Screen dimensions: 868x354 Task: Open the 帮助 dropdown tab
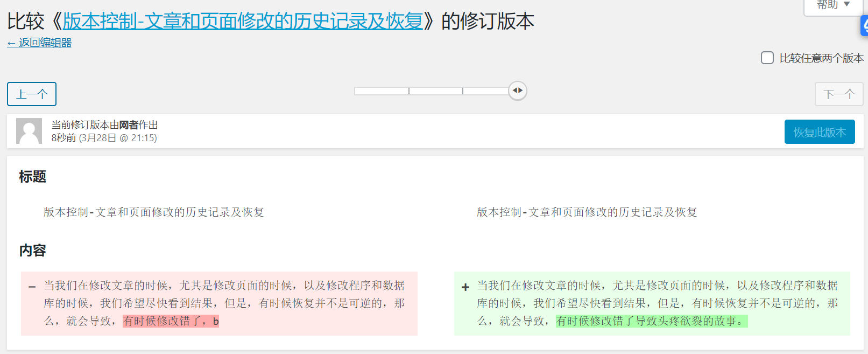tap(833, 5)
